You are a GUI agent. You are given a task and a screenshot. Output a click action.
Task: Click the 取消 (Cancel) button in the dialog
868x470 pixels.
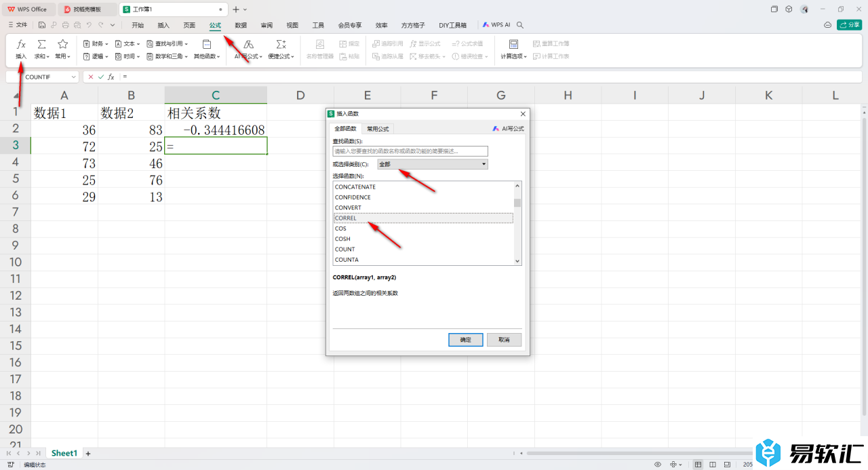tap(504, 340)
